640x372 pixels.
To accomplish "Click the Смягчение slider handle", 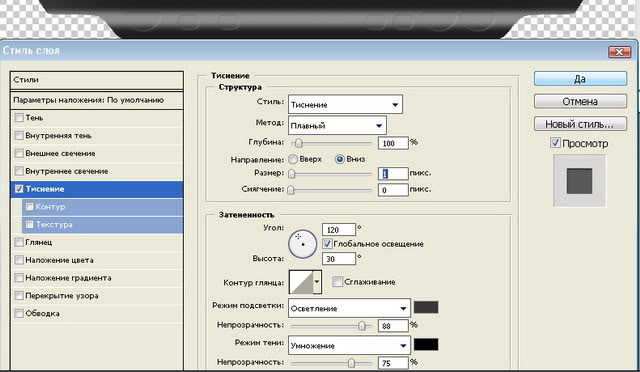I will pos(291,190).
